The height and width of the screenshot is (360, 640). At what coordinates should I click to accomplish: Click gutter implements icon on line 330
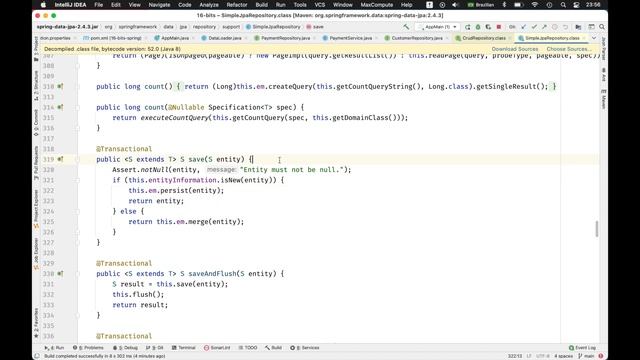coord(60,274)
